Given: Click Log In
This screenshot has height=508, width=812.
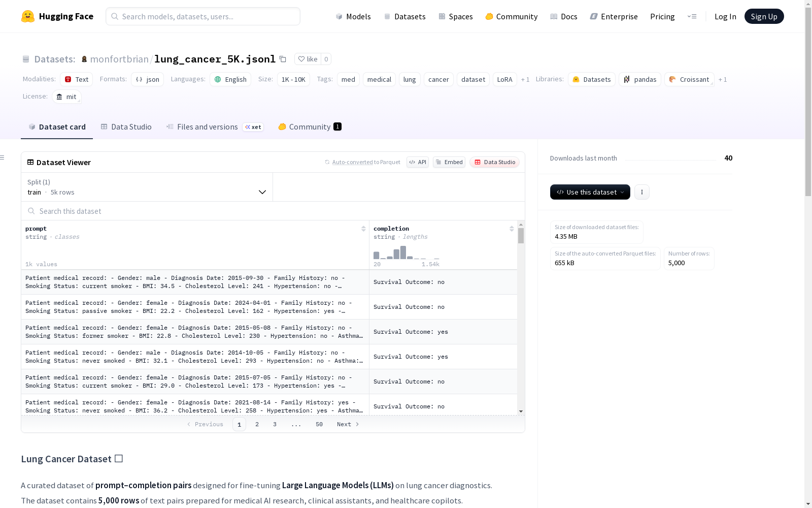Looking at the screenshot, I should pyautogui.click(x=725, y=16).
